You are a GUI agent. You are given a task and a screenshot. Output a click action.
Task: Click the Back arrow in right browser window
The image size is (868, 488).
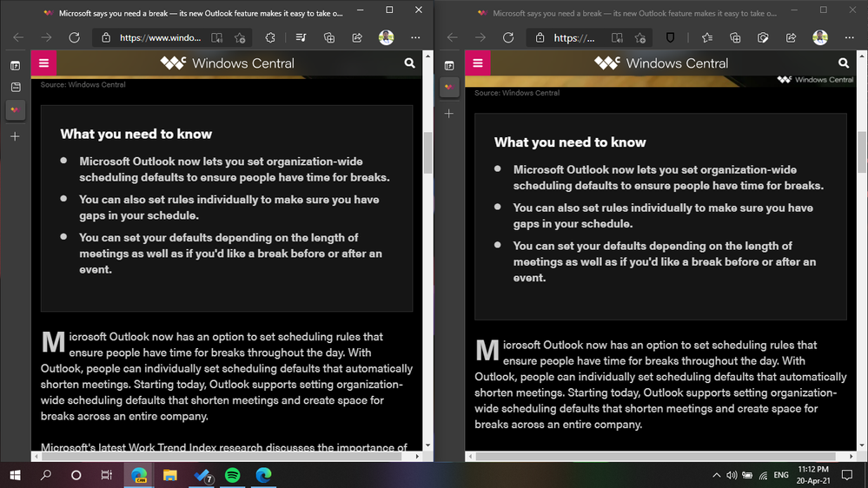(x=453, y=37)
